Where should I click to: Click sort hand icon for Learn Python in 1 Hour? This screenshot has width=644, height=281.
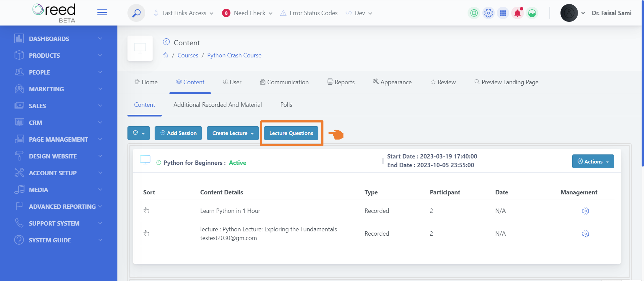click(x=146, y=210)
